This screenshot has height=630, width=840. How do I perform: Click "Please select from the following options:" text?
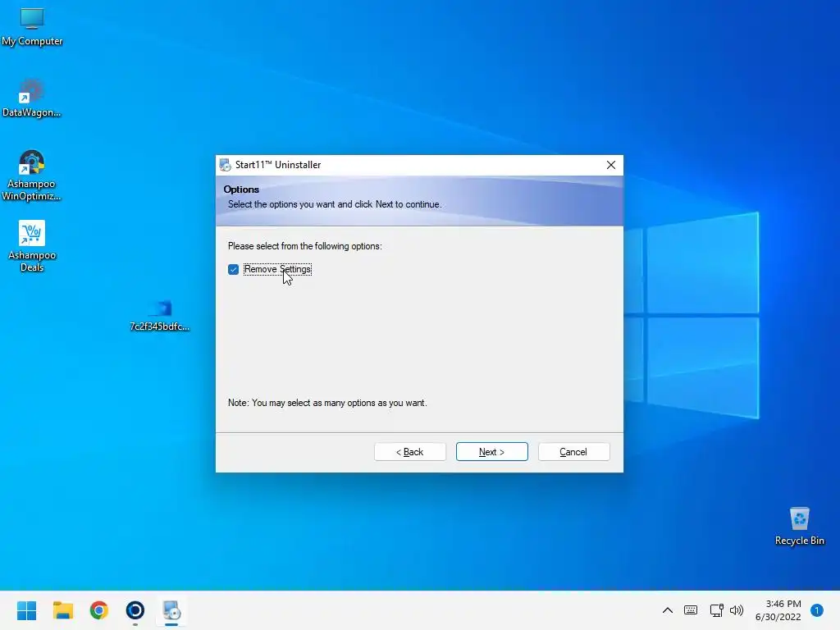click(x=305, y=246)
